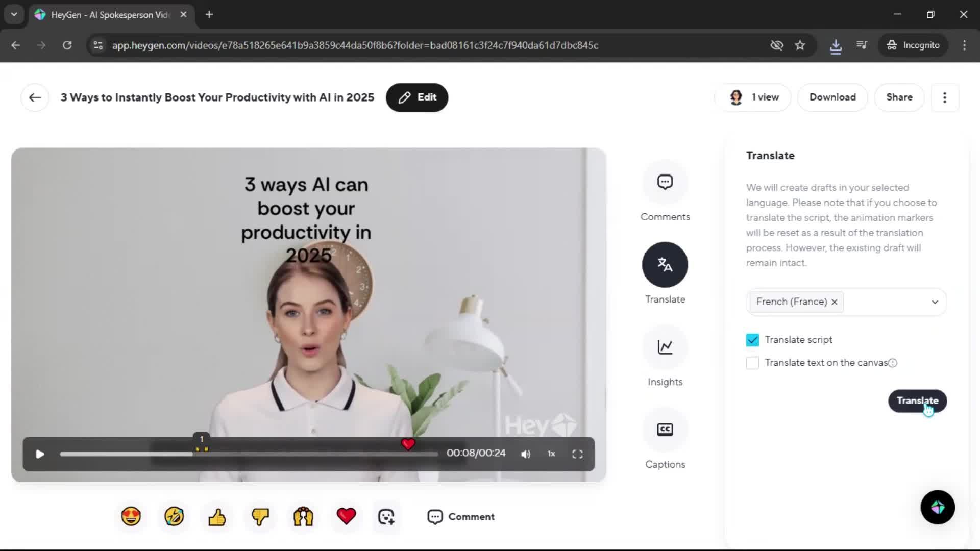980x551 pixels.
Task: Open the add custom reaction icon
Action: pos(386,516)
